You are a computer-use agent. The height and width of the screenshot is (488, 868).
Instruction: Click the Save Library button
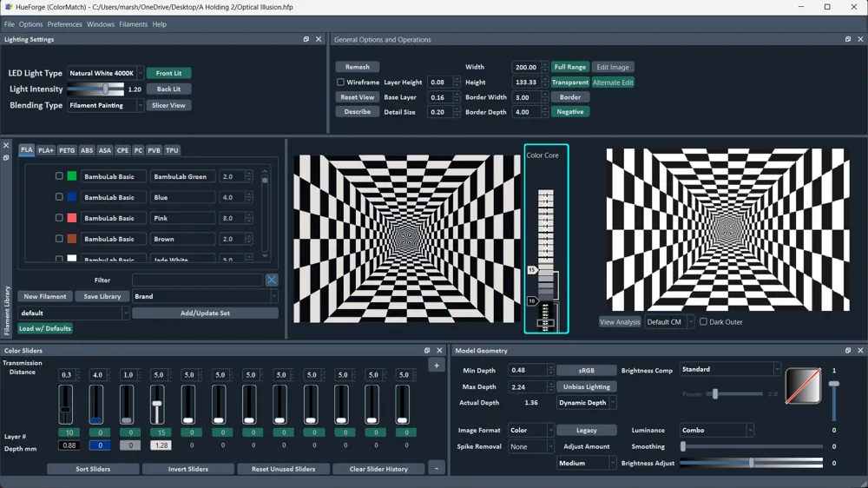(102, 296)
